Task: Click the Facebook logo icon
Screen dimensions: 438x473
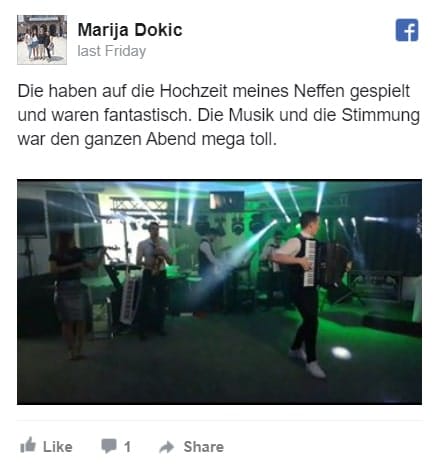Action: (x=407, y=30)
